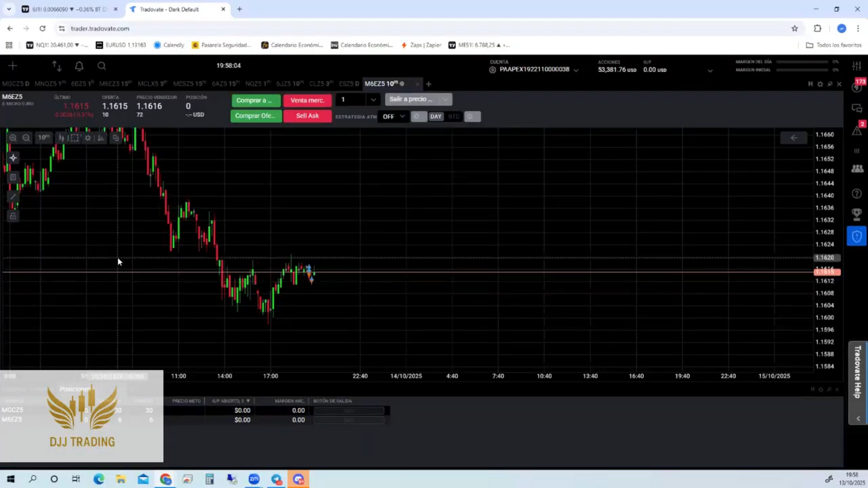Toggle the DAY order duration option
This screenshot has height=488, width=868.
pos(436,116)
